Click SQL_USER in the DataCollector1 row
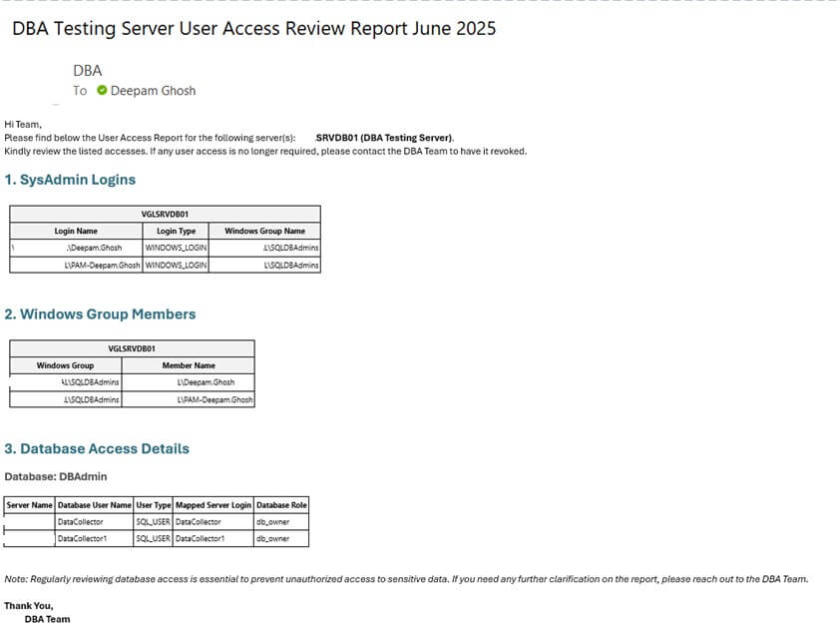 (x=153, y=538)
